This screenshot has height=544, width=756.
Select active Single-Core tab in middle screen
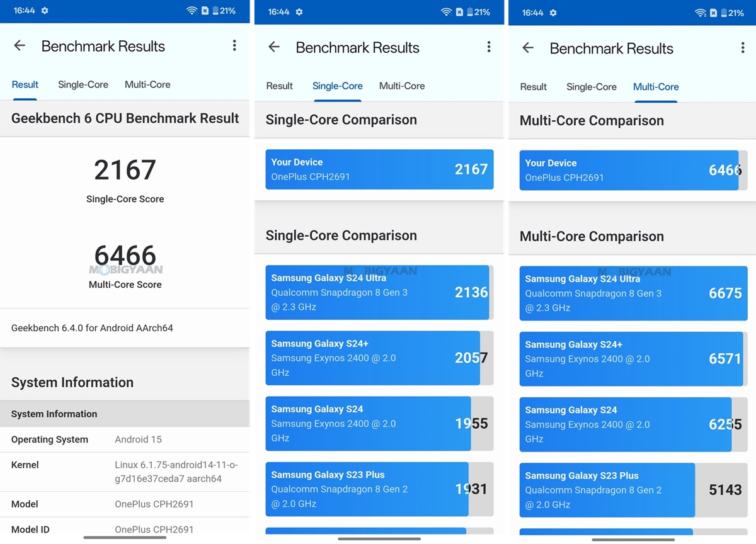(x=338, y=86)
